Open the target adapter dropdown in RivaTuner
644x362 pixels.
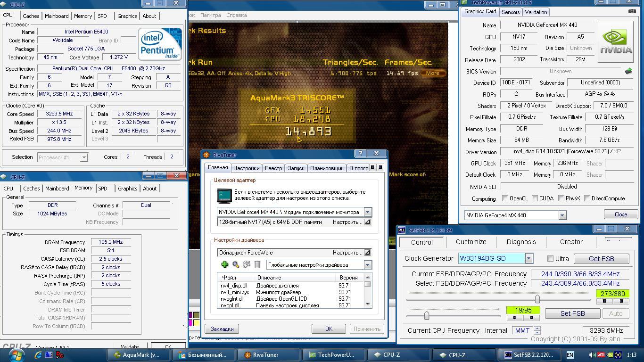point(367,212)
